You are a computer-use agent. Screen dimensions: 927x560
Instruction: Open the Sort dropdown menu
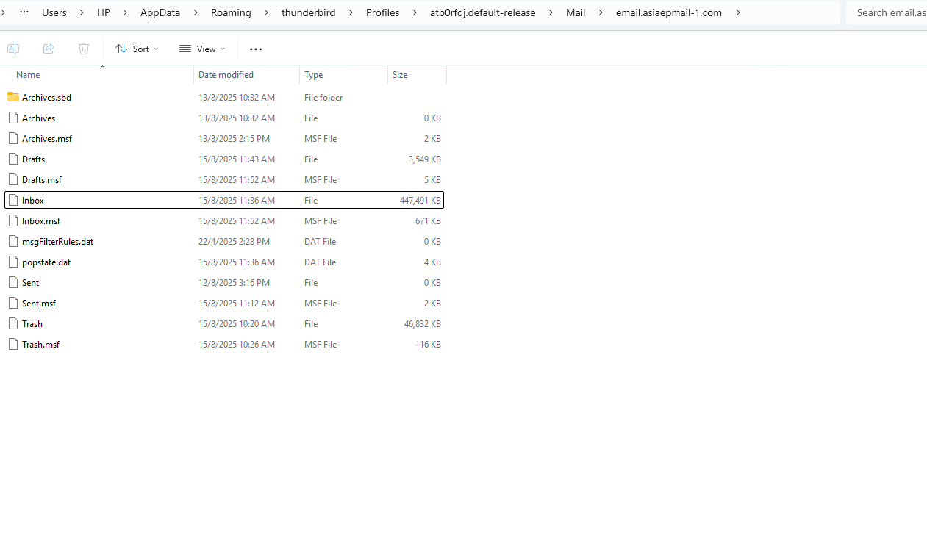click(x=137, y=49)
